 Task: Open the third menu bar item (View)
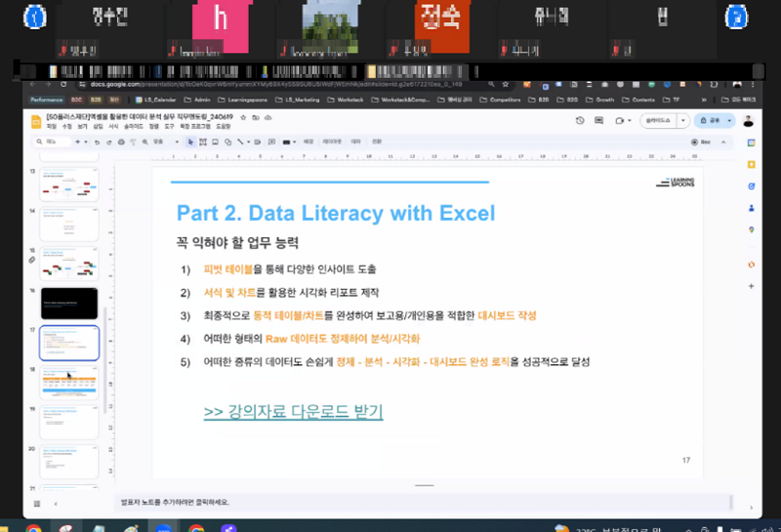point(82,127)
